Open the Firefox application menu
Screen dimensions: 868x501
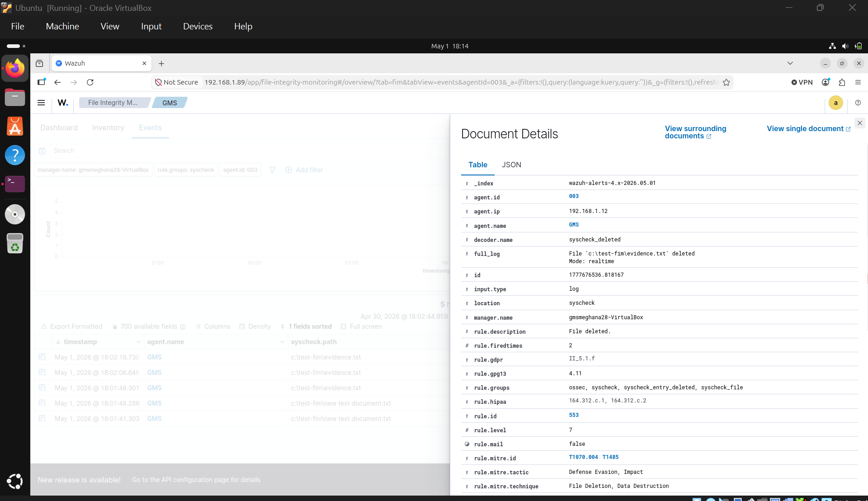coord(858,82)
